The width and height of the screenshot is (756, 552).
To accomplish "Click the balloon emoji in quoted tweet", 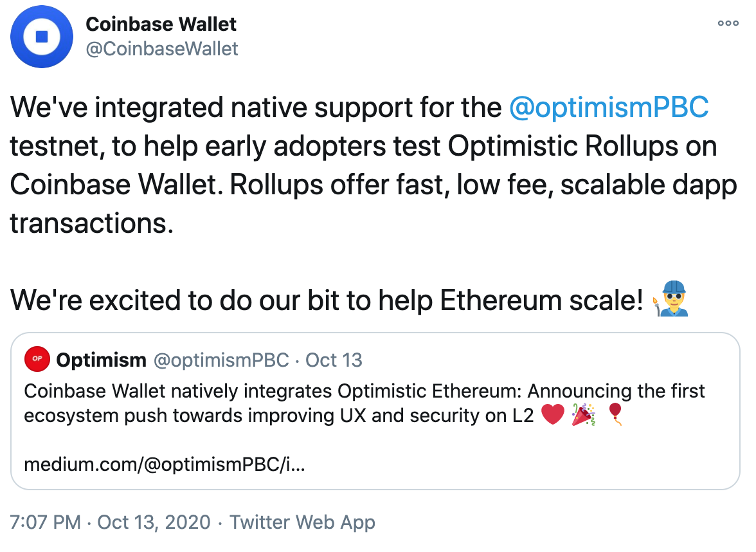I will [616, 414].
